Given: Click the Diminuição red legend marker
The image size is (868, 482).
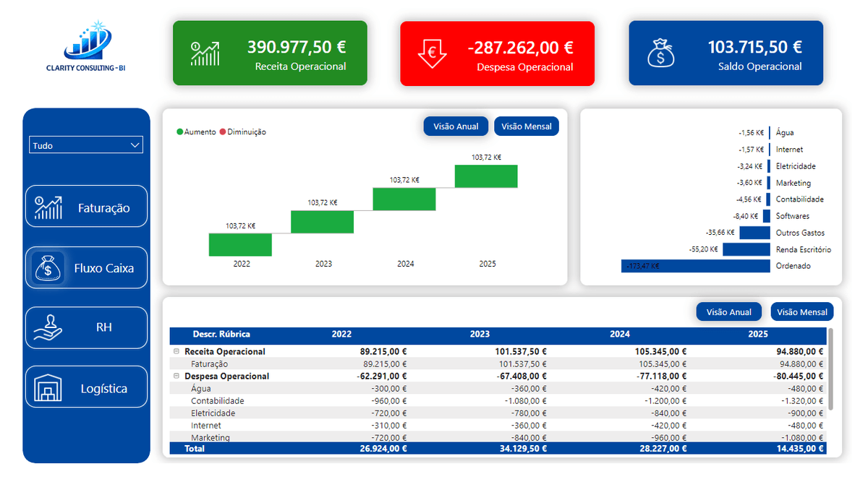Looking at the screenshot, I should pos(223,132).
